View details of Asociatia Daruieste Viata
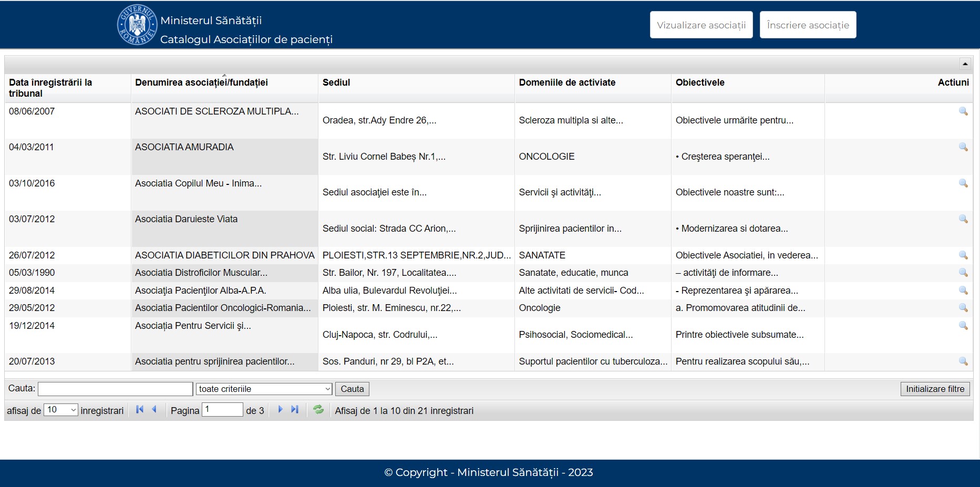980x487 pixels. pos(963,219)
